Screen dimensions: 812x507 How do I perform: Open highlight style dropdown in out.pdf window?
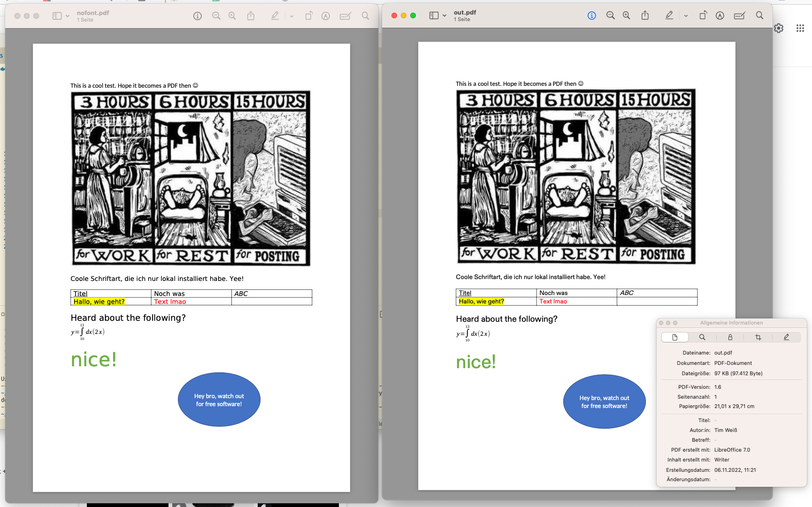686,15
